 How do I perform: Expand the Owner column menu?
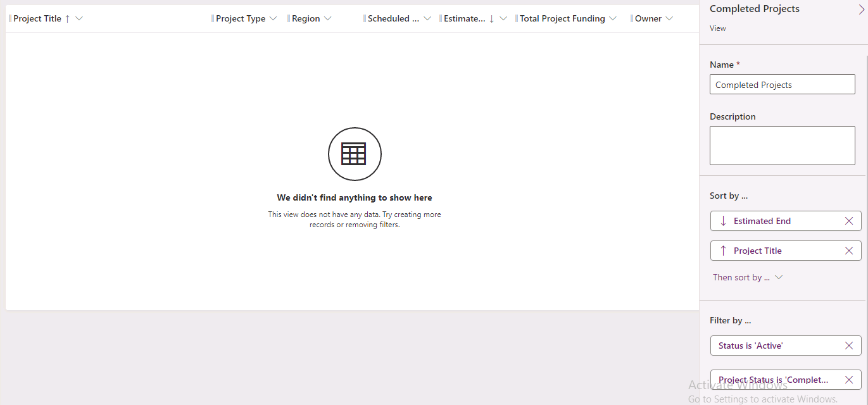(x=669, y=18)
